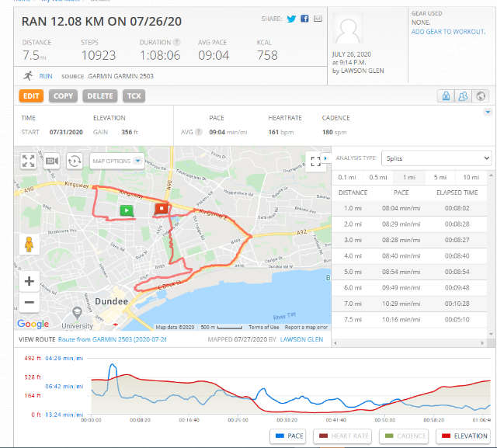Set privacy to public globe icon
Image resolution: width=497 pixels, height=448 pixels.
tap(481, 96)
